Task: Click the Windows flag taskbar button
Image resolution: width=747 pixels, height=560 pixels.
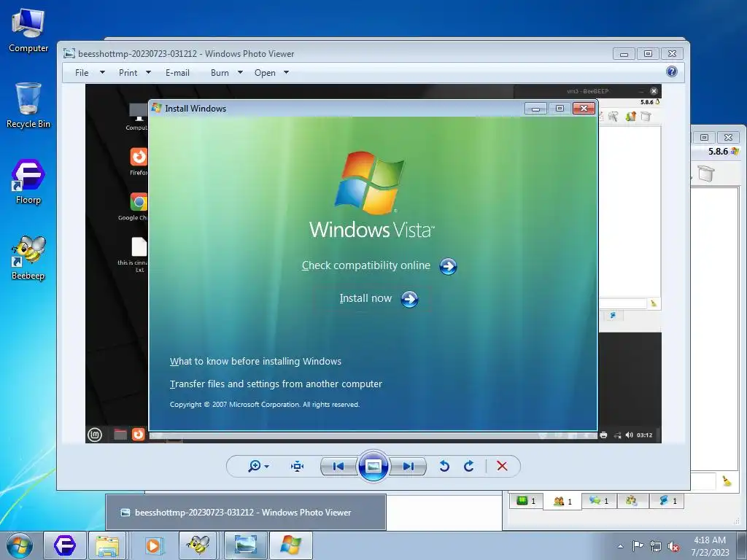Action: [291, 545]
